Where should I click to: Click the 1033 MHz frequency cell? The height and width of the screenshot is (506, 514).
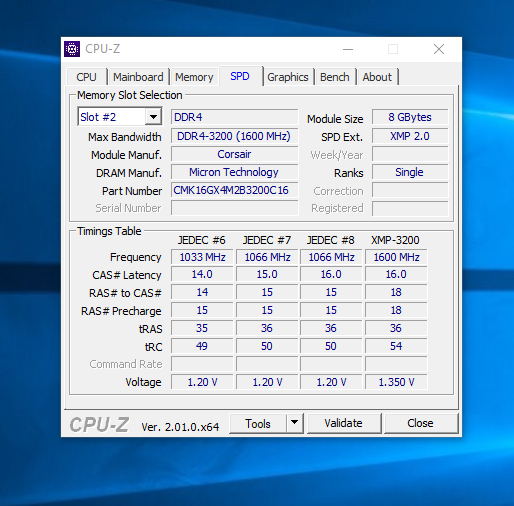(202, 257)
